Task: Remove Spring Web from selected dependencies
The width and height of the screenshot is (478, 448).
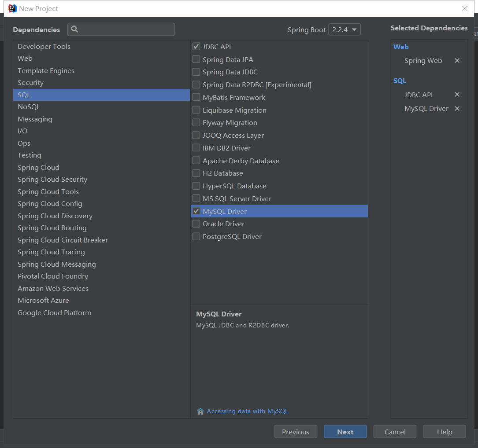Action: tap(457, 61)
